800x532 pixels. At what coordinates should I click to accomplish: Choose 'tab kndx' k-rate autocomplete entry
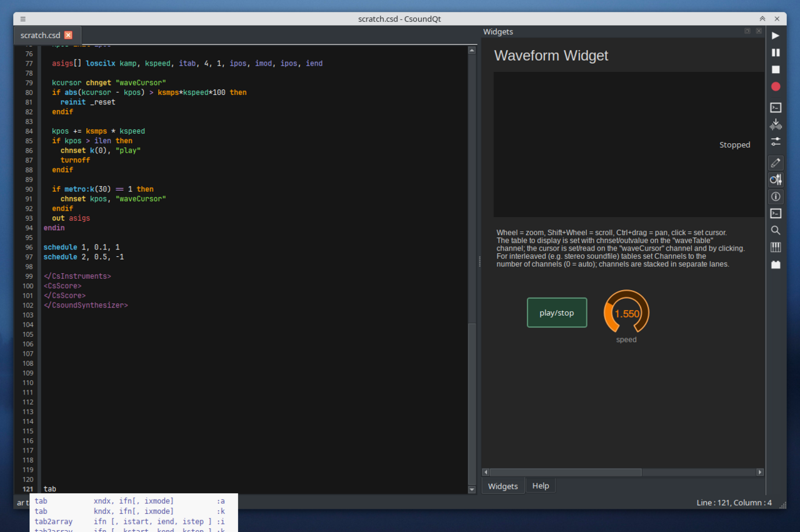point(133,511)
